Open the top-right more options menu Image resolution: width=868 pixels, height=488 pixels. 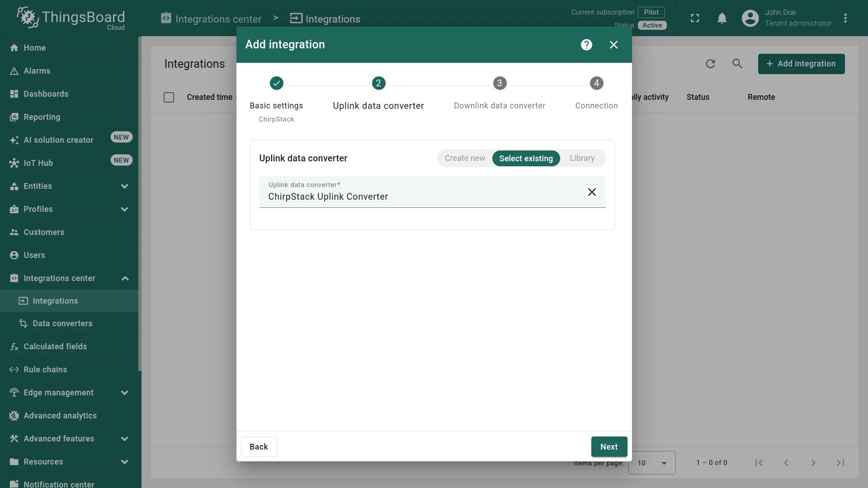click(845, 18)
